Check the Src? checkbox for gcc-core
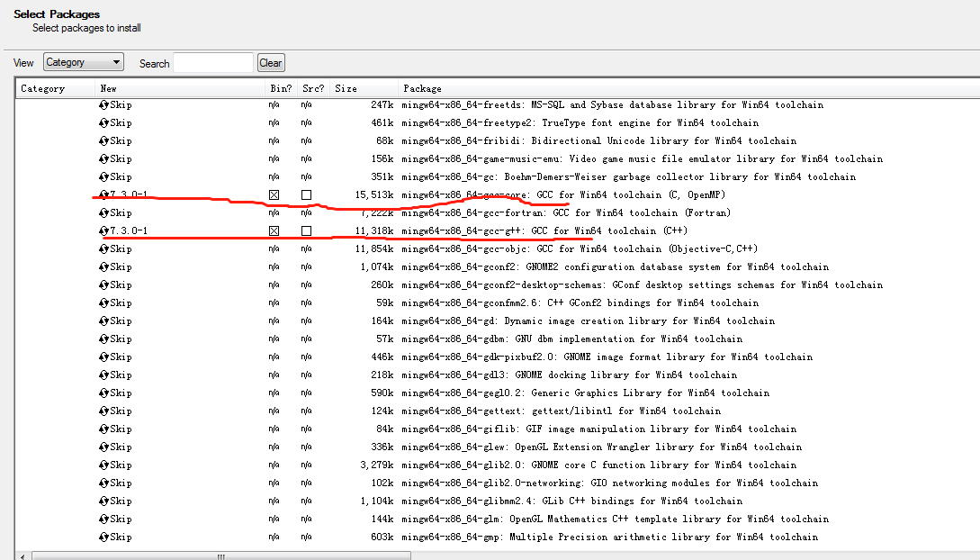This screenshot has height=560, width=980. (x=306, y=194)
